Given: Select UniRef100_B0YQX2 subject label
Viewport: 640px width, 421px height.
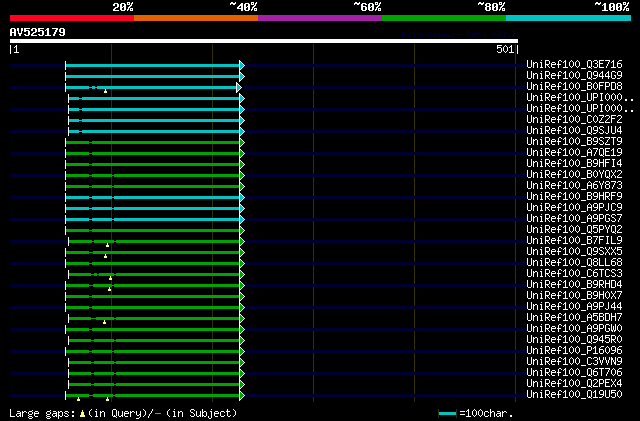Looking at the screenshot, I should (574, 174).
